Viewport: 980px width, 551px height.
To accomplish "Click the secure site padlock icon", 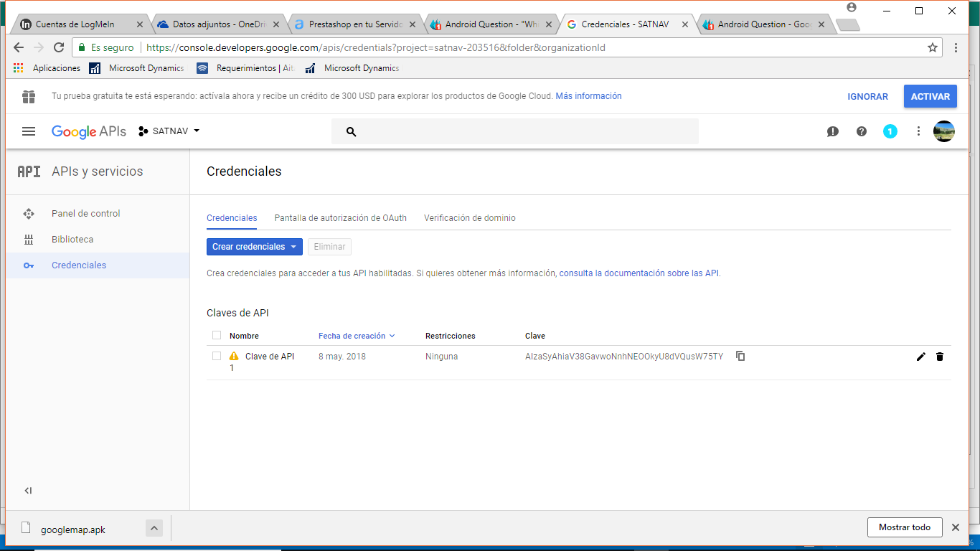I will (82, 47).
